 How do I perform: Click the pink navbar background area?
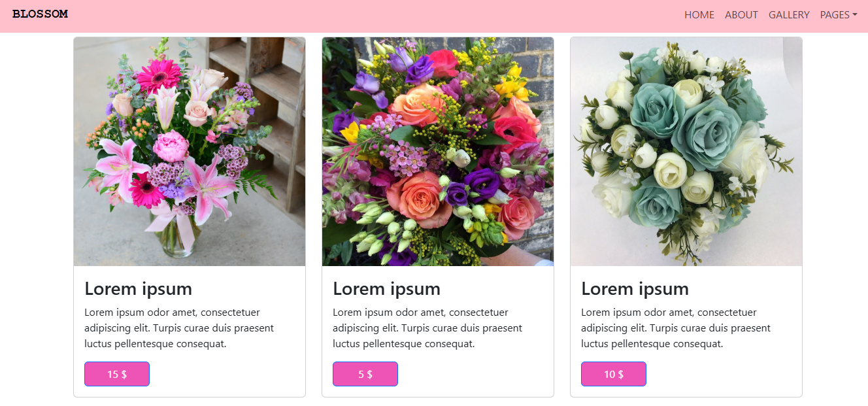click(x=392, y=16)
